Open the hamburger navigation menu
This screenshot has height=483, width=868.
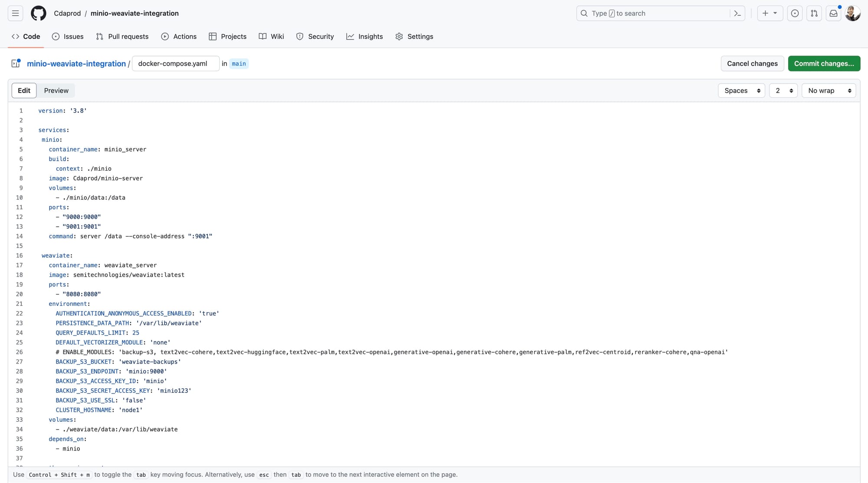click(15, 13)
